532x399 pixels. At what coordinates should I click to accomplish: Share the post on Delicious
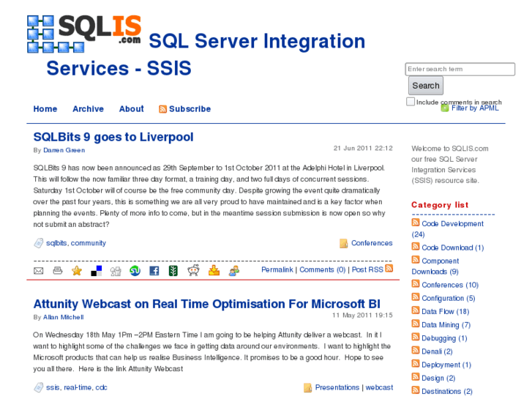pos(97,271)
